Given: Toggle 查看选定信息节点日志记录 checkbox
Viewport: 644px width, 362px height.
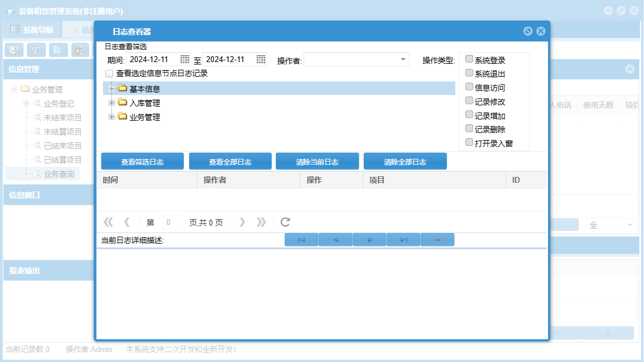Looking at the screenshot, I should [x=109, y=74].
